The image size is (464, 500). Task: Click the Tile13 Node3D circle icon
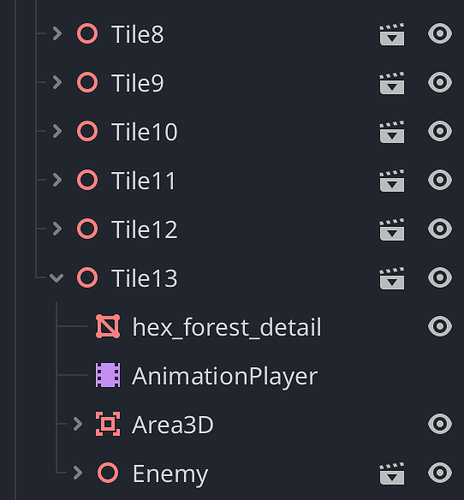(x=87, y=278)
